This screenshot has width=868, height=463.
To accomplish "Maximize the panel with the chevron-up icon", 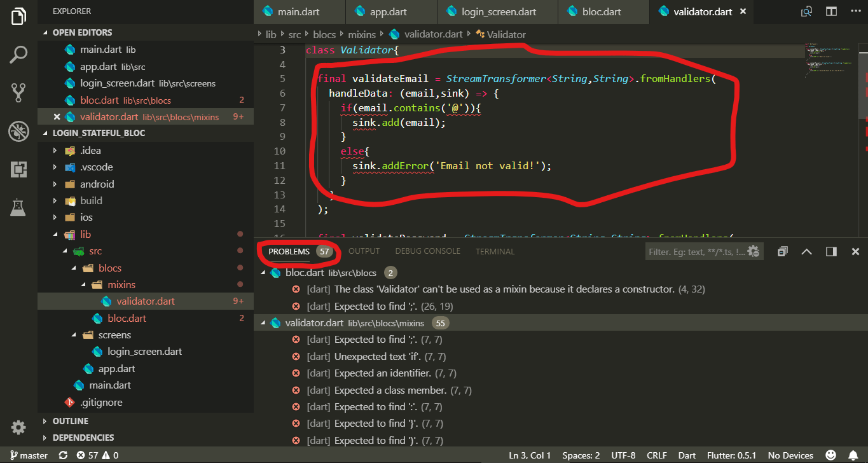I will tap(807, 252).
